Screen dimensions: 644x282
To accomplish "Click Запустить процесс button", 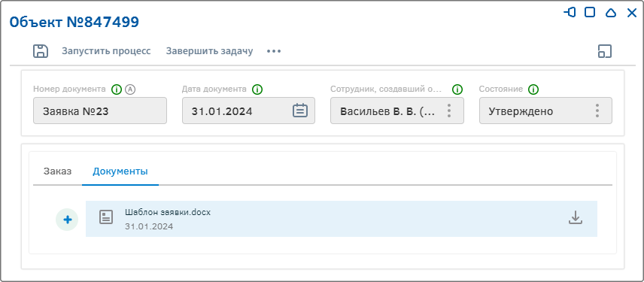I will pyautogui.click(x=106, y=51).
